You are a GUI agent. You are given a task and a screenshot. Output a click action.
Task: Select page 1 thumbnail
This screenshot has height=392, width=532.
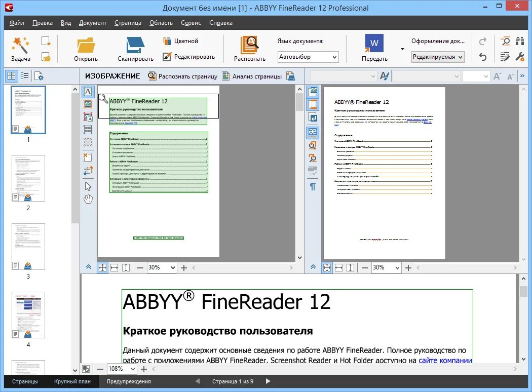coord(28,110)
